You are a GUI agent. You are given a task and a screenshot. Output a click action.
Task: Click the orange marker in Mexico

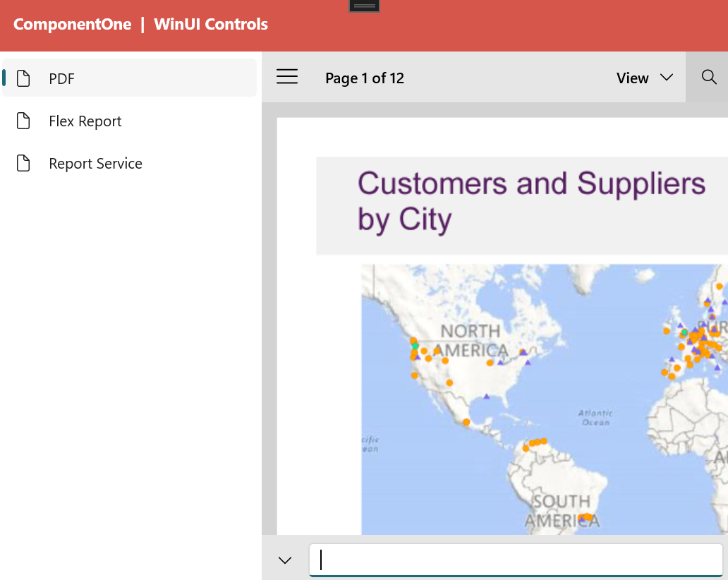(466, 422)
